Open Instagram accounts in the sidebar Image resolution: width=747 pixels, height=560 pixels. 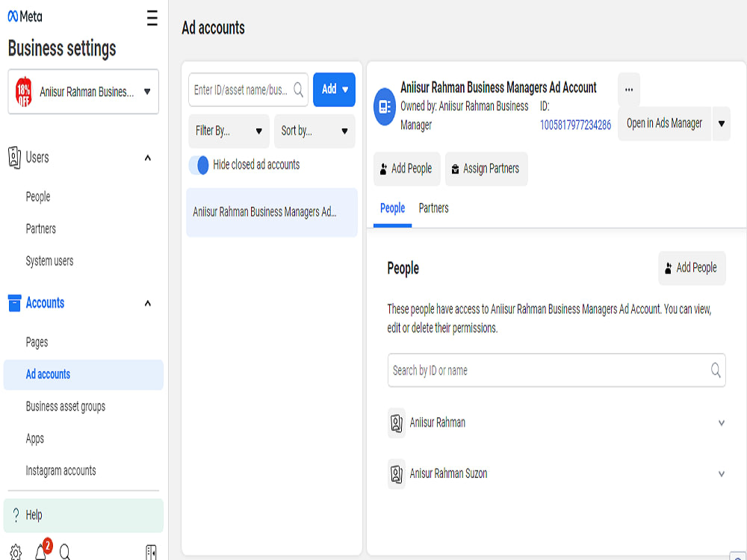[x=61, y=471]
